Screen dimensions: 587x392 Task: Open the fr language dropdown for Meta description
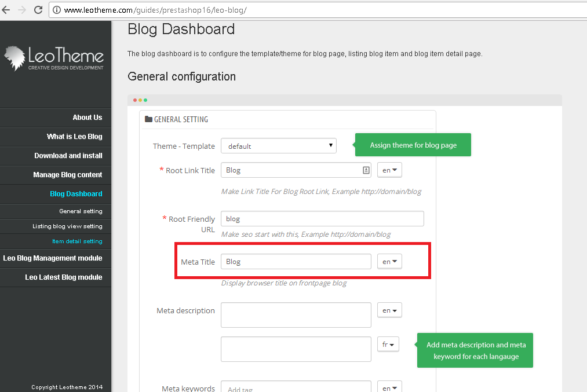click(x=389, y=345)
